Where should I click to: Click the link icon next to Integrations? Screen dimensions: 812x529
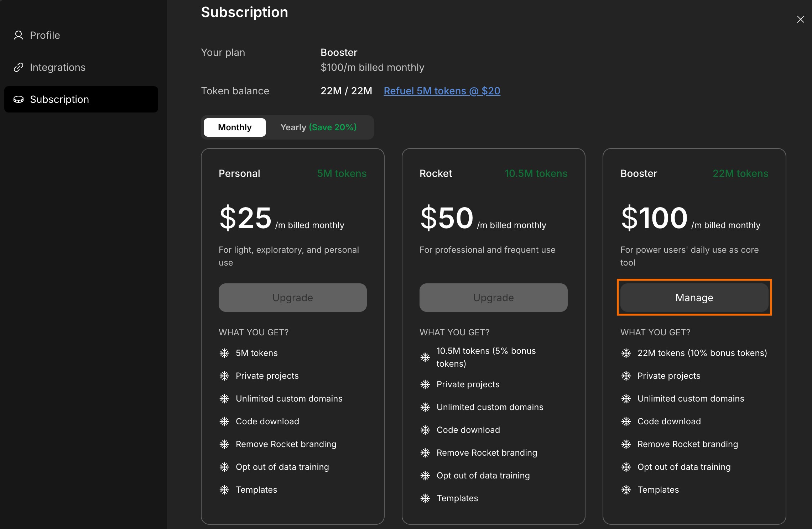pyautogui.click(x=19, y=67)
